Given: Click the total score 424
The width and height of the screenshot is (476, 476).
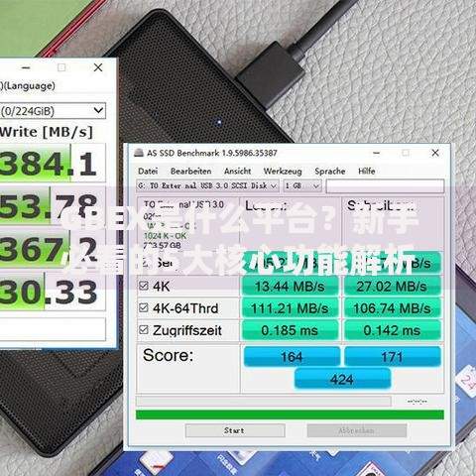Looking at the screenshot, I should click(x=342, y=379).
